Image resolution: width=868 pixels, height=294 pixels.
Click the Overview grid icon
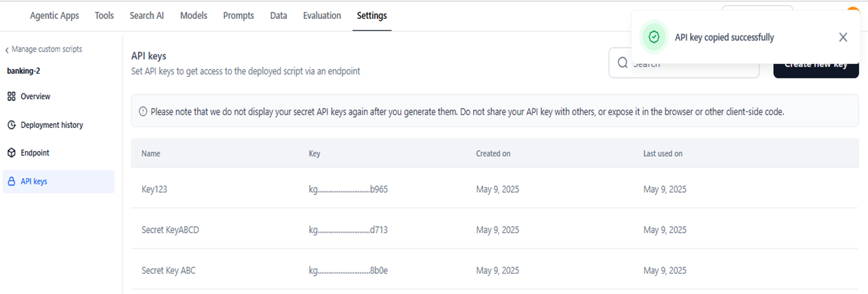(x=11, y=97)
